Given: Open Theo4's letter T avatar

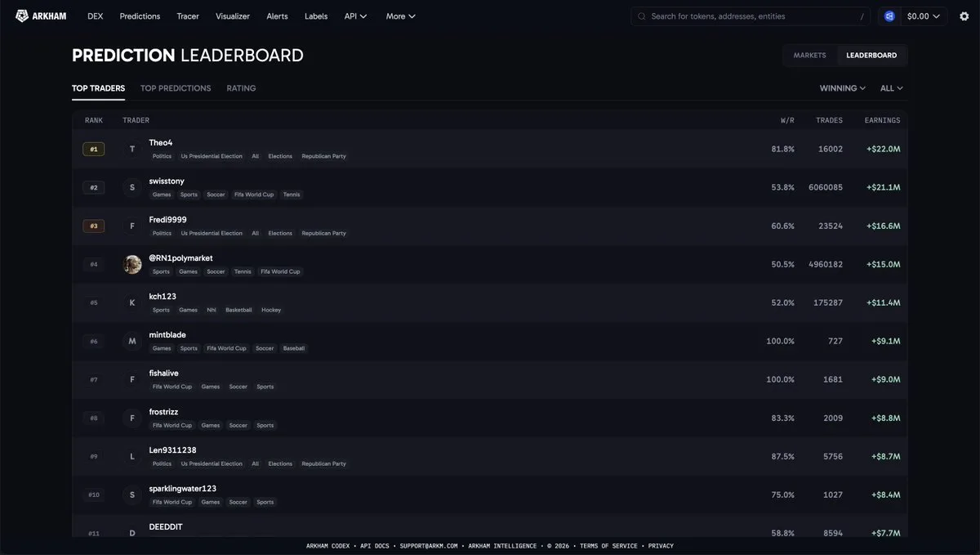Looking at the screenshot, I should pyautogui.click(x=132, y=149).
